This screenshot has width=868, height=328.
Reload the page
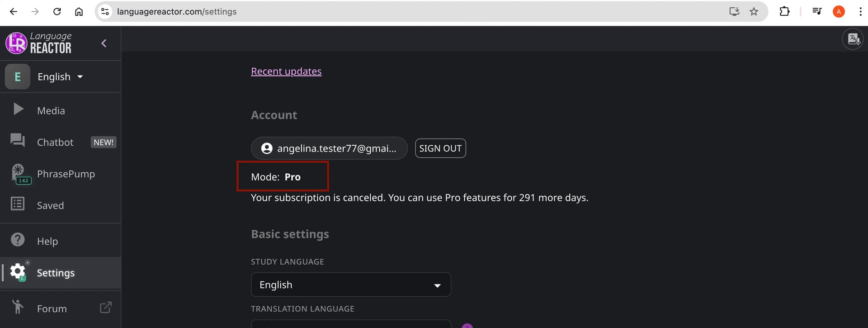point(57,12)
